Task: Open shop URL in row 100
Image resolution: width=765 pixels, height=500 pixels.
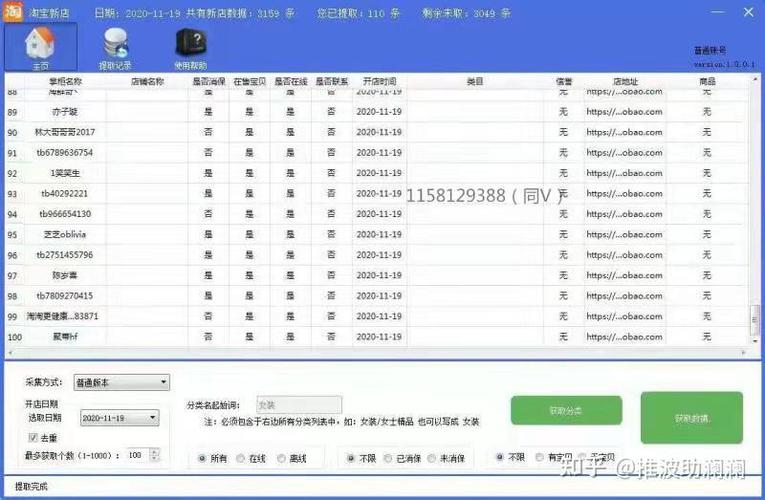Action: point(624,337)
